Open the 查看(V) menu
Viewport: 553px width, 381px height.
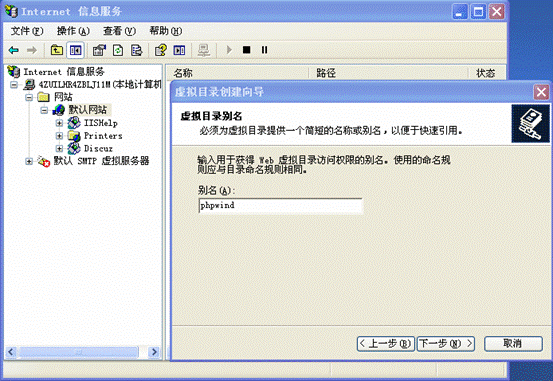(119, 31)
